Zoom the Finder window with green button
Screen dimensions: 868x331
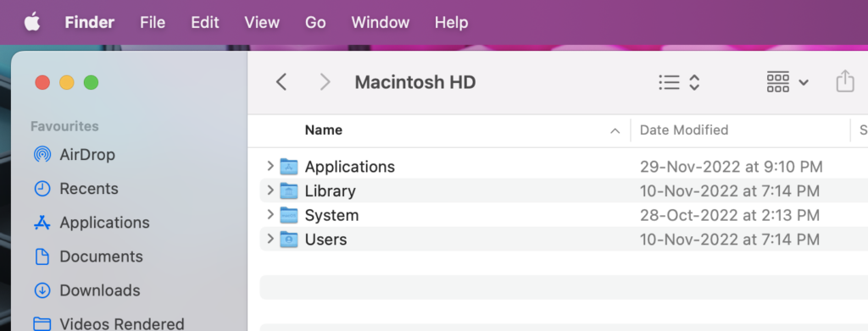[92, 83]
